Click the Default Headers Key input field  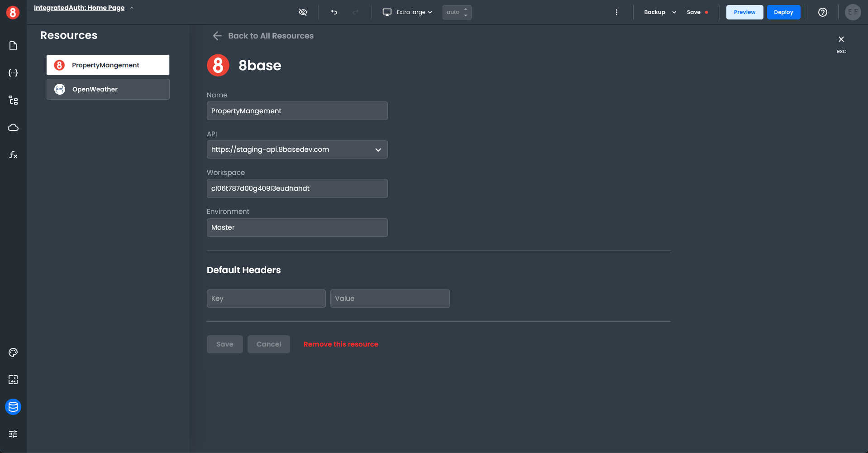coord(266,299)
